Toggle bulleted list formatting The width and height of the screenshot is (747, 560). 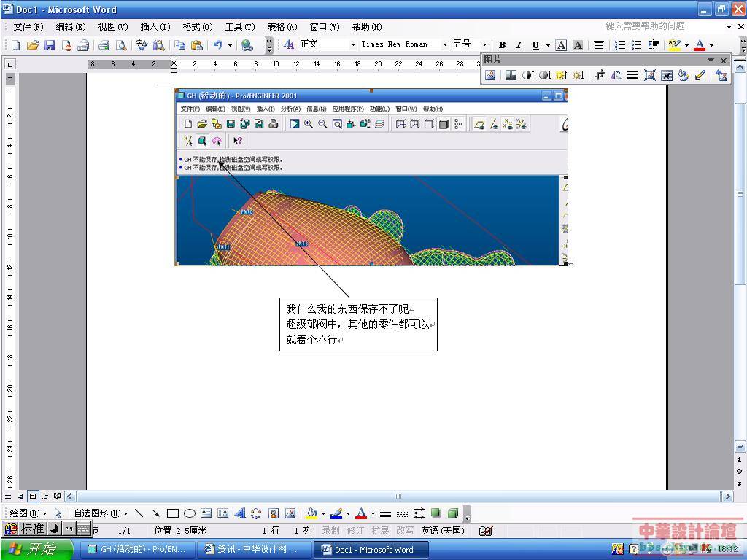636,45
